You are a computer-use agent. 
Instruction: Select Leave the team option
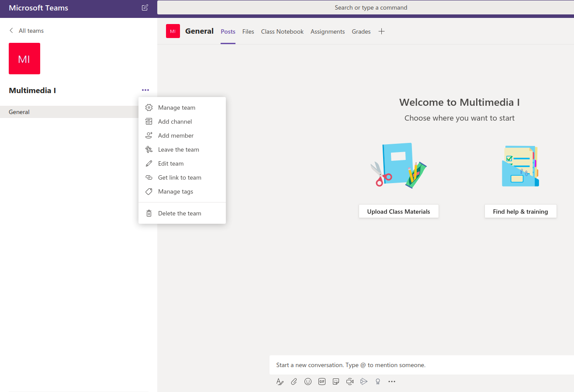[x=182, y=149]
